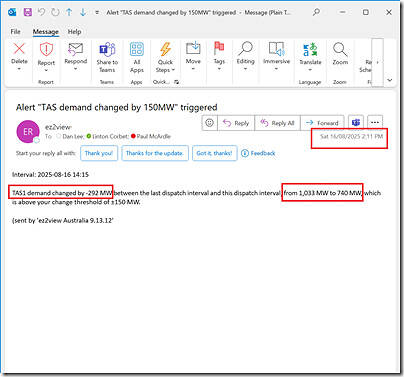Undo the last action
Screen dimensions: 404x377
[x=41, y=12]
